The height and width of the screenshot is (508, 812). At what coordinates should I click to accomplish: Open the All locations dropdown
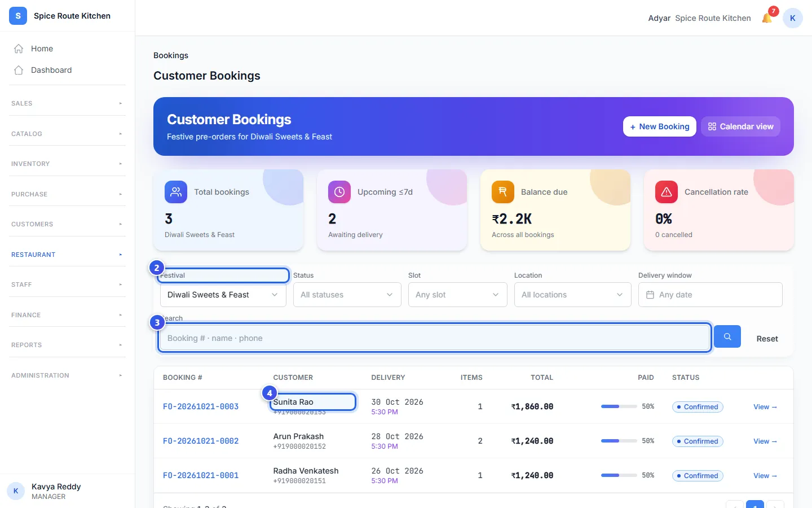573,295
